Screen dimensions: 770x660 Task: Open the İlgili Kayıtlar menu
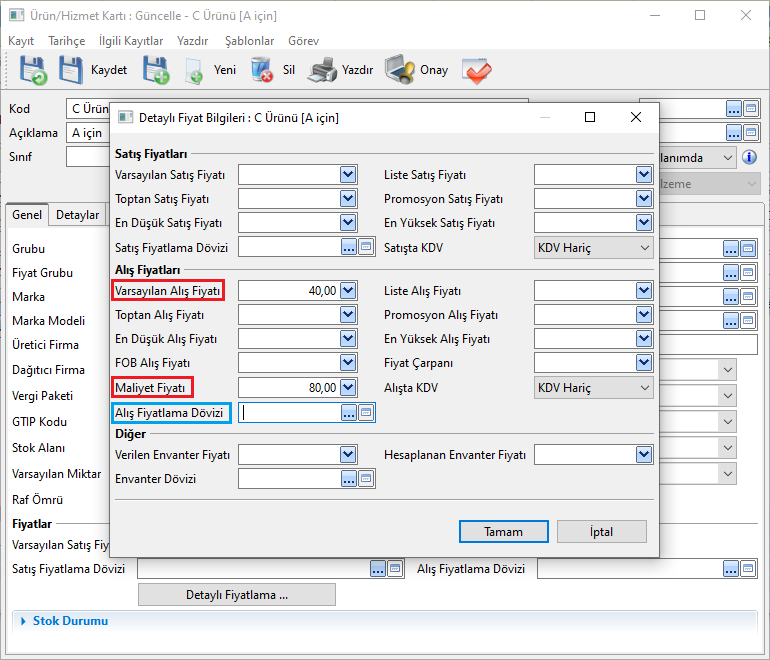pyautogui.click(x=131, y=41)
